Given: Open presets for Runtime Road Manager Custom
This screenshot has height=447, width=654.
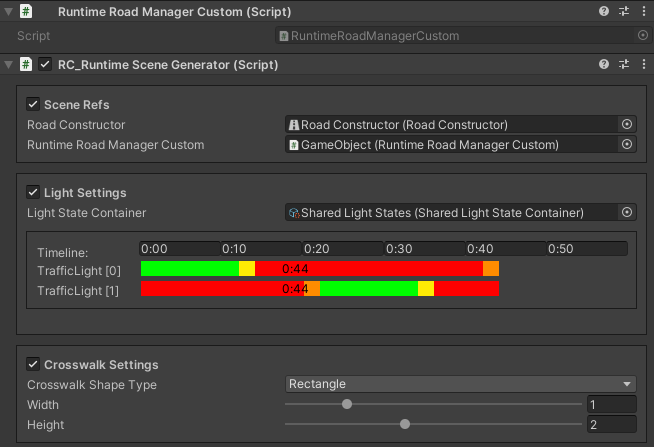Looking at the screenshot, I should 624,11.
